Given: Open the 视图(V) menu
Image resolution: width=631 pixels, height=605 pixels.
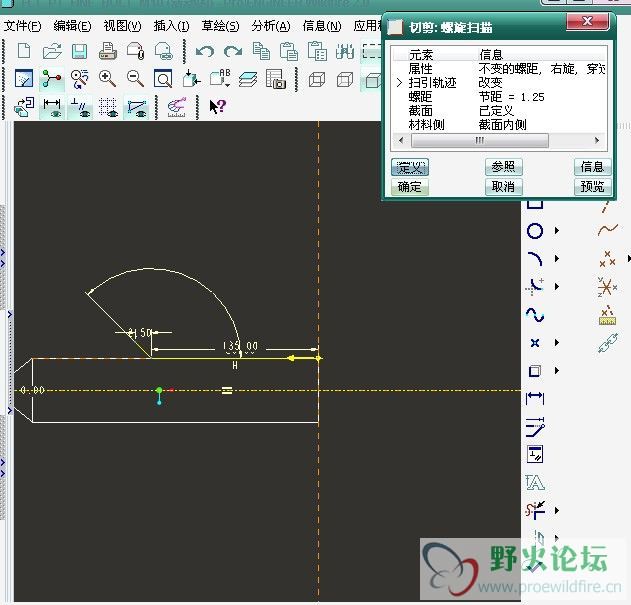Looking at the screenshot, I should pos(122,26).
